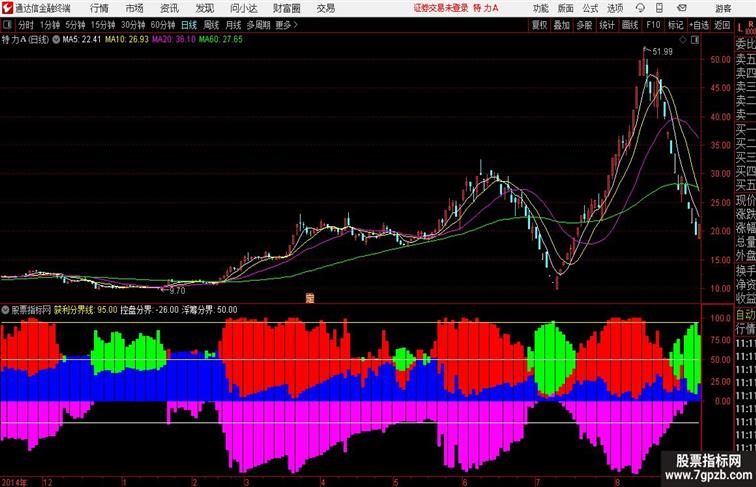Image resolution: width=756 pixels, height=487 pixels.
Task: Open the mail envelope icon
Action: click(x=681, y=8)
